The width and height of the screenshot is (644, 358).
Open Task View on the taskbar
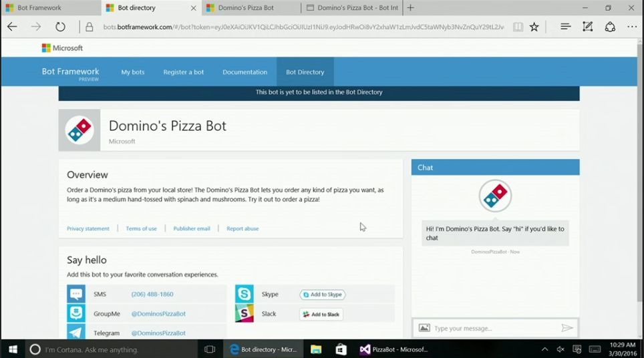coord(210,349)
